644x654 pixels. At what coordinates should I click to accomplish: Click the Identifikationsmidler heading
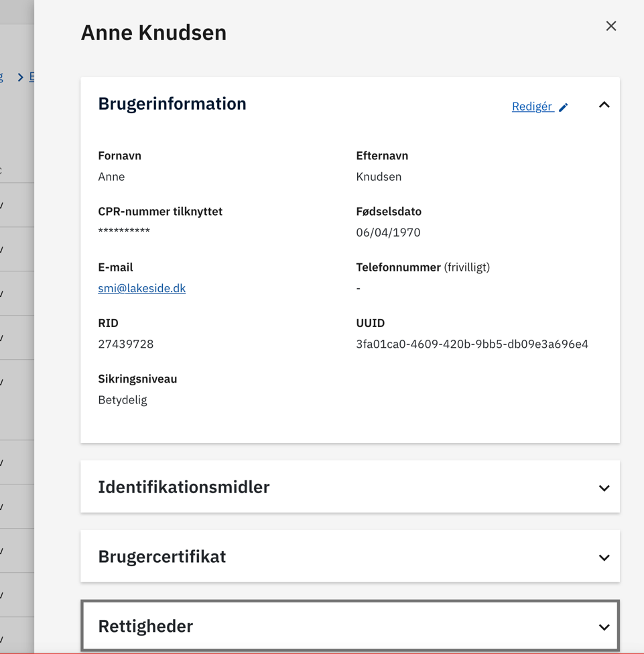(184, 487)
